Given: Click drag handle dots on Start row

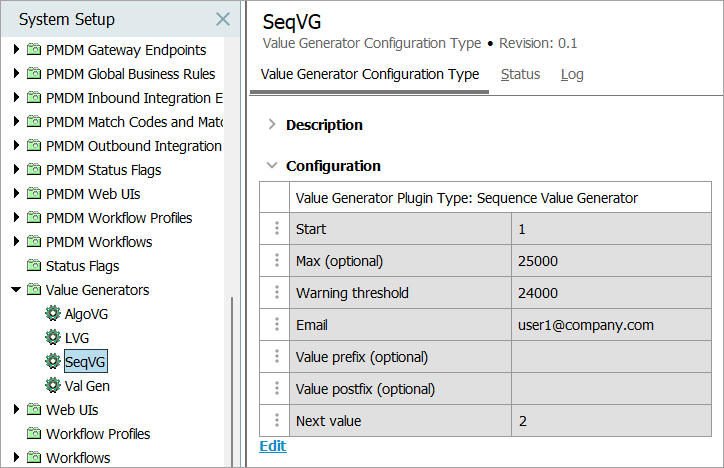Looking at the screenshot, I should pyautogui.click(x=277, y=229).
